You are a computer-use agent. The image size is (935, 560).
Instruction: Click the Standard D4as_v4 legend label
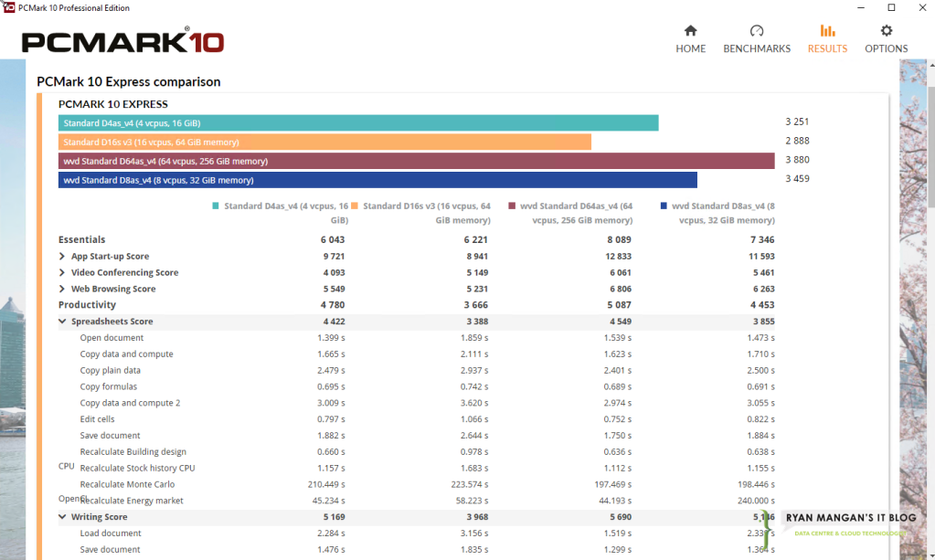(286, 213)
